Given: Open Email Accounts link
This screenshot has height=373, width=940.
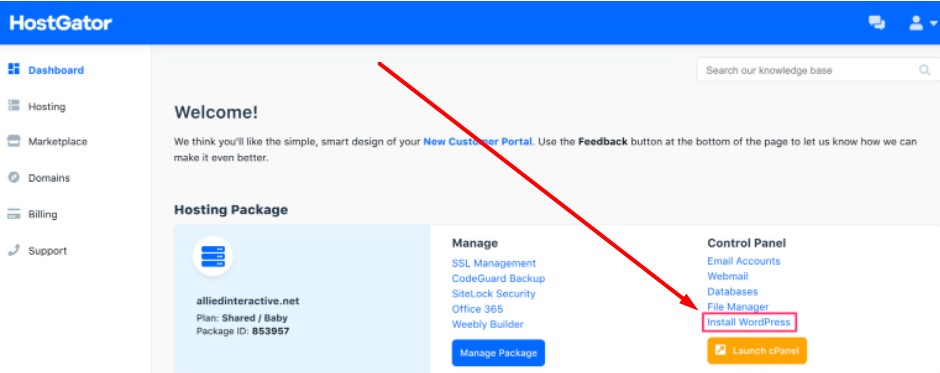Looking at the screenshot, I should tap(744, 261).
